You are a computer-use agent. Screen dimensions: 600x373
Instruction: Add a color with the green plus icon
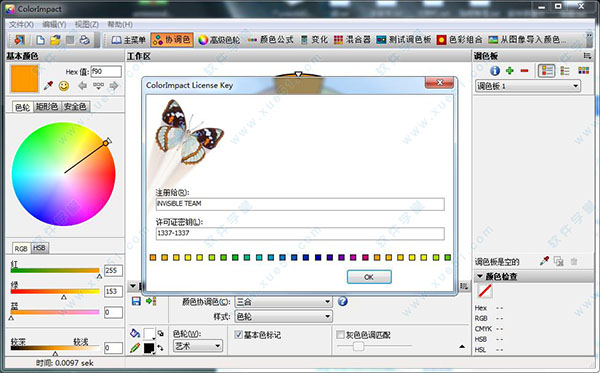509,71
